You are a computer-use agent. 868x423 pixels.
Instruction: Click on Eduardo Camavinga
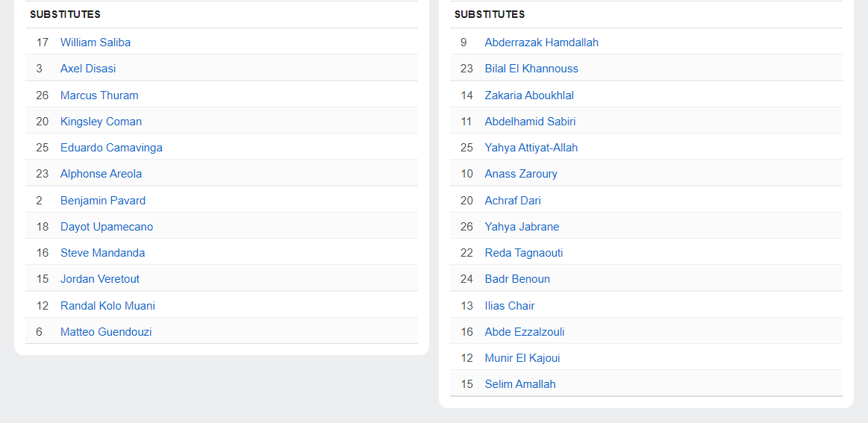click(x=111, y=148)
